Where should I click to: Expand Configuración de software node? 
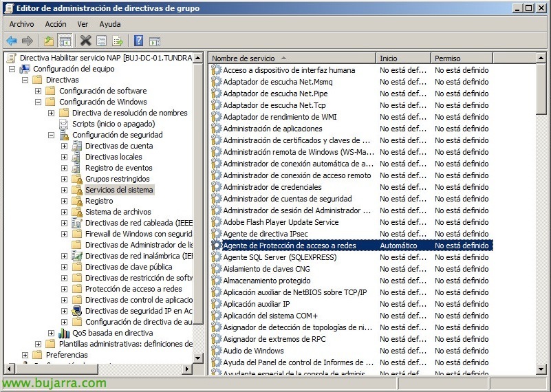click(38, 91)
